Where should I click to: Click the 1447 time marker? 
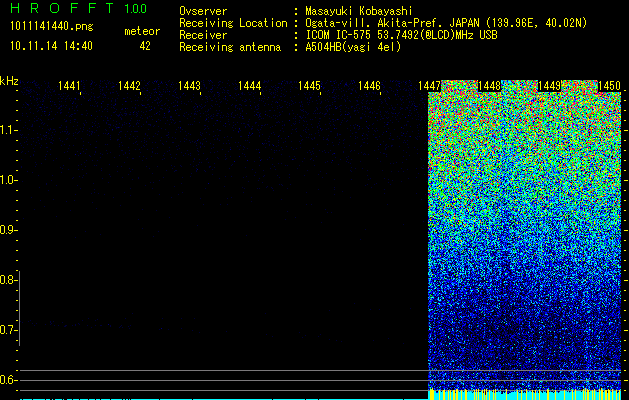point(429,86)
